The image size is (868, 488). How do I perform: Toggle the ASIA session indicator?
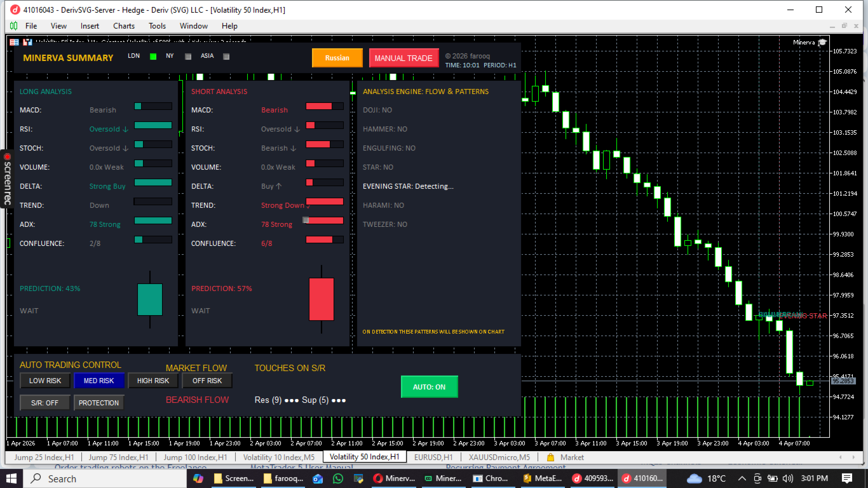pyautogui.click(x=226, y=56)
